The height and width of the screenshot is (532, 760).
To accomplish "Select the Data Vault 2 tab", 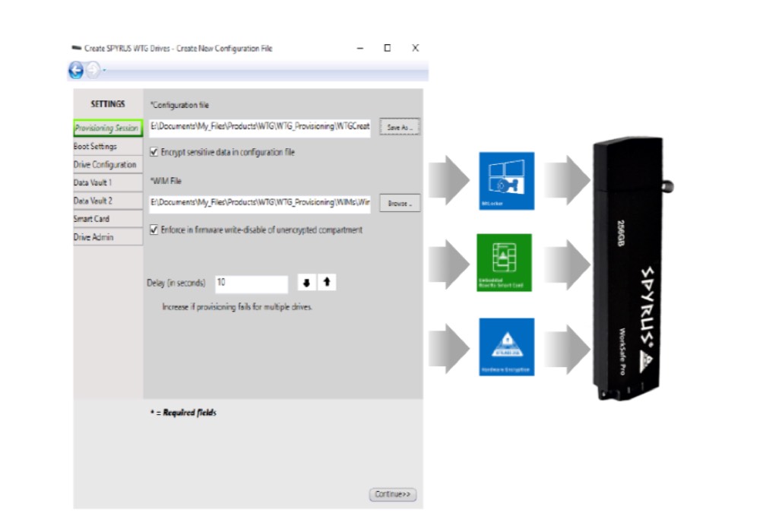I will (108, 201).
